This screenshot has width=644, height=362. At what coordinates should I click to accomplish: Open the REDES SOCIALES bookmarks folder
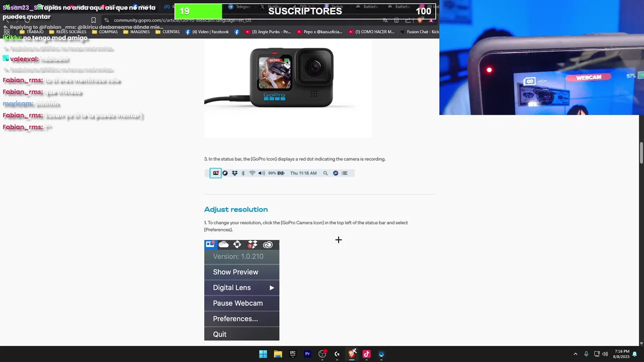click(67, 32)
